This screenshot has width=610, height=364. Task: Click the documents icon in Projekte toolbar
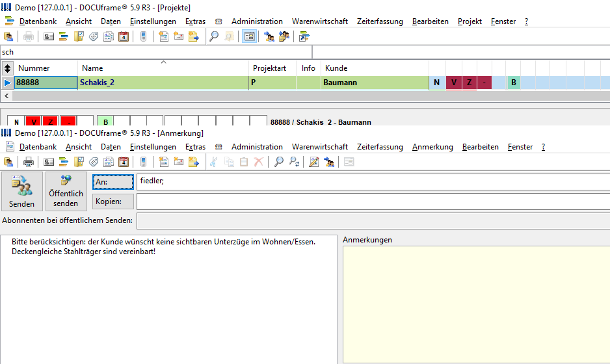pyautogui.click(x=109, y=37)
